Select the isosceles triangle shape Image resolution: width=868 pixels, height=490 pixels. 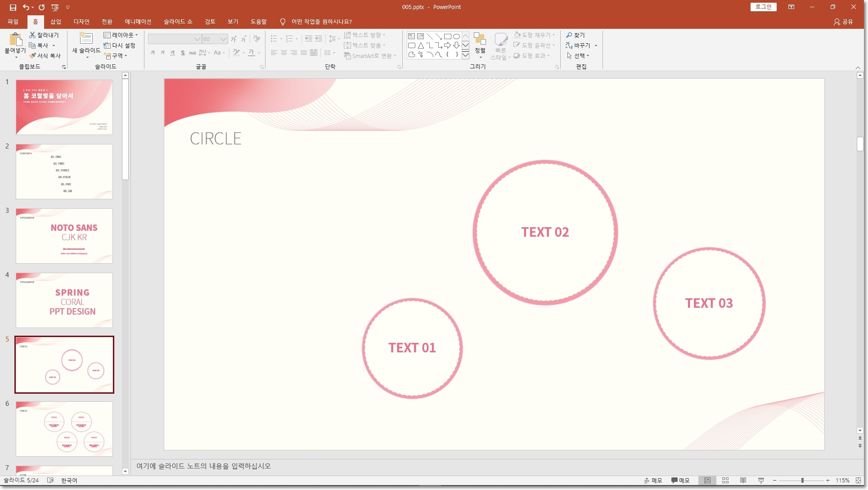click(420, 45)
